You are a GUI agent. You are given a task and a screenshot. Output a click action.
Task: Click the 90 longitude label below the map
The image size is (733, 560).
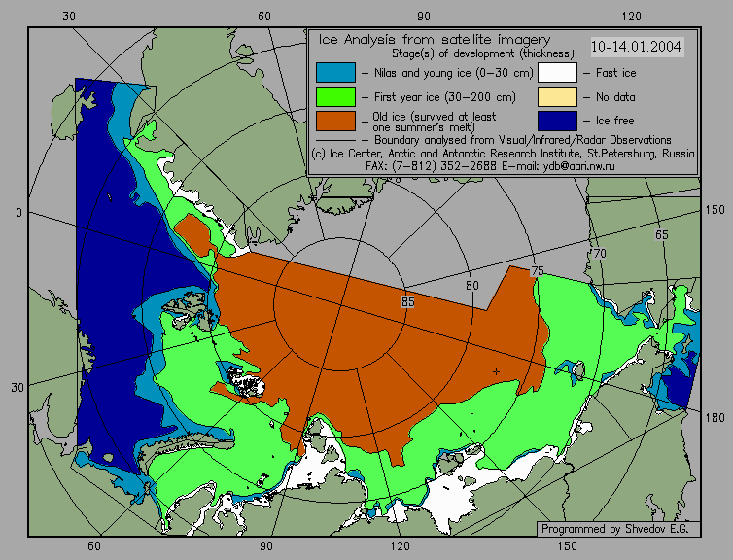(266, 545)
